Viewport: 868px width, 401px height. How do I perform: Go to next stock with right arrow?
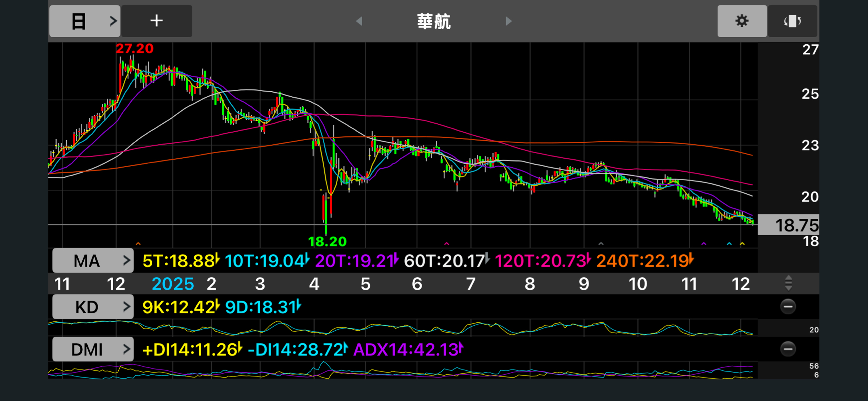508,21
